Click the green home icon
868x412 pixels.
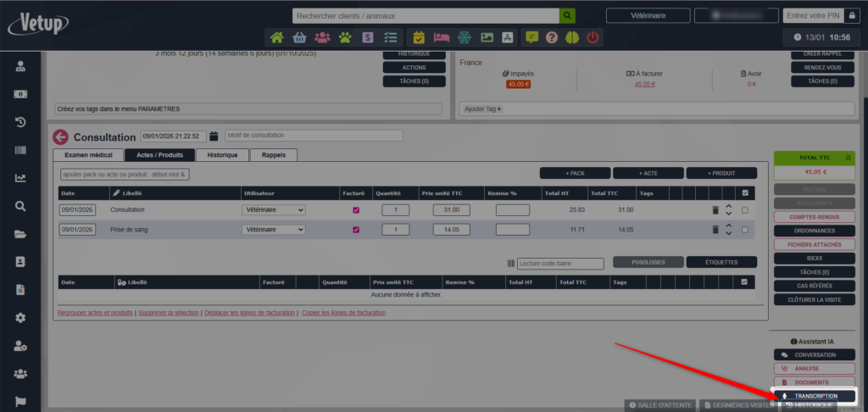pos(276,37)
